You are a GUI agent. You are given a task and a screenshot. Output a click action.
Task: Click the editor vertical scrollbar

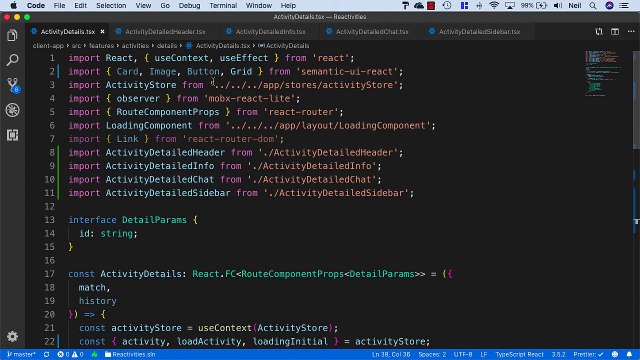point(636,101)
